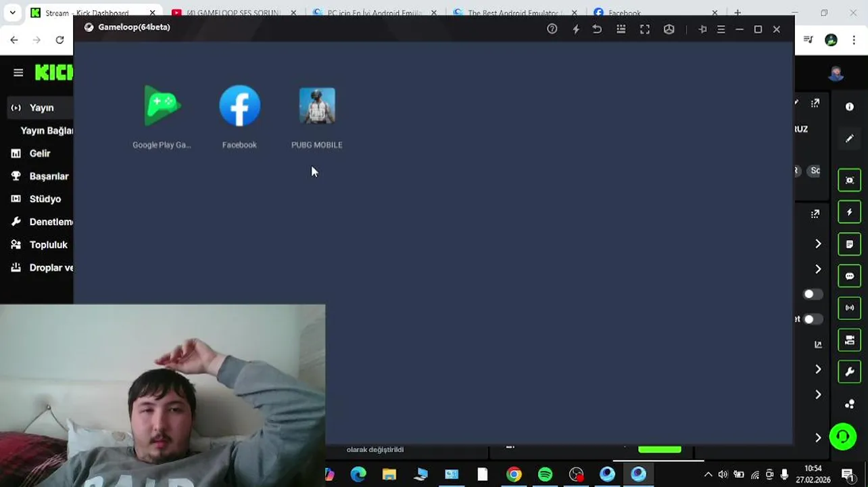Open Kick user avatar menu
Screen dimensions: 868x487
tap(836, 73)
